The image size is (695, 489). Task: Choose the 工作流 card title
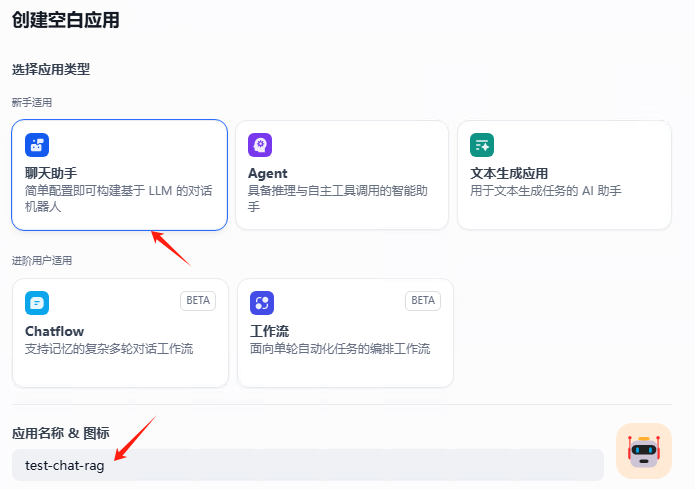point(270,331)
